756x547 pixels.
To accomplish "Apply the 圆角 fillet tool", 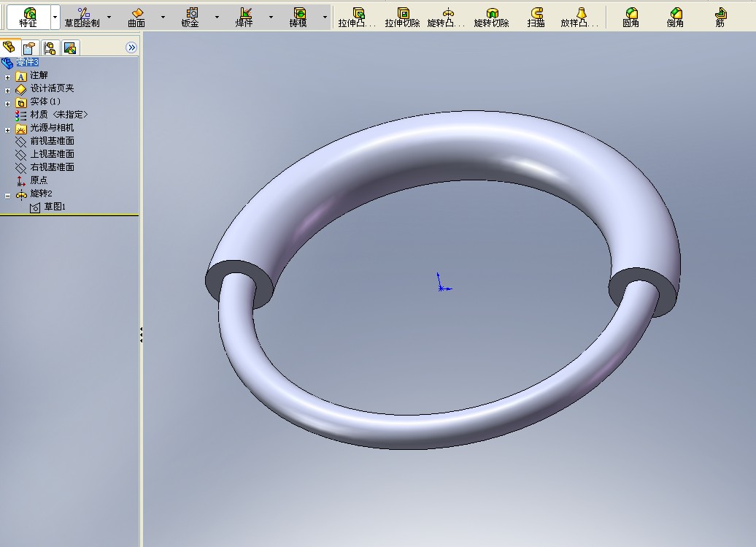I will pyautogui.click(x=631, y=18).
